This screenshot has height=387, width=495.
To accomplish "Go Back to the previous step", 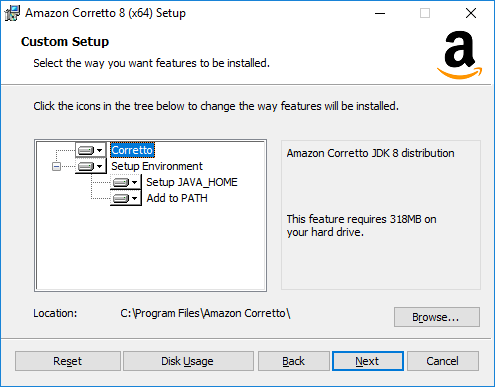I will click(x=294, y=361).
